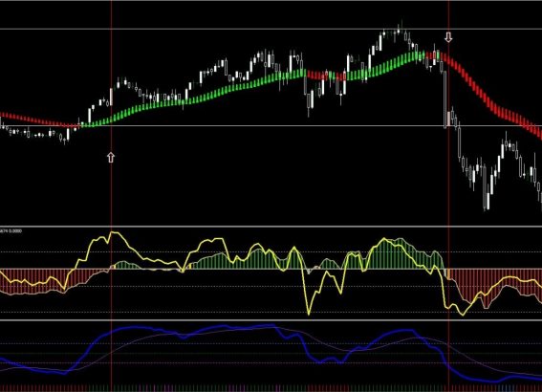
Task: Click the divider between chart and oscillator panel
Action: [x=271, y=227]
